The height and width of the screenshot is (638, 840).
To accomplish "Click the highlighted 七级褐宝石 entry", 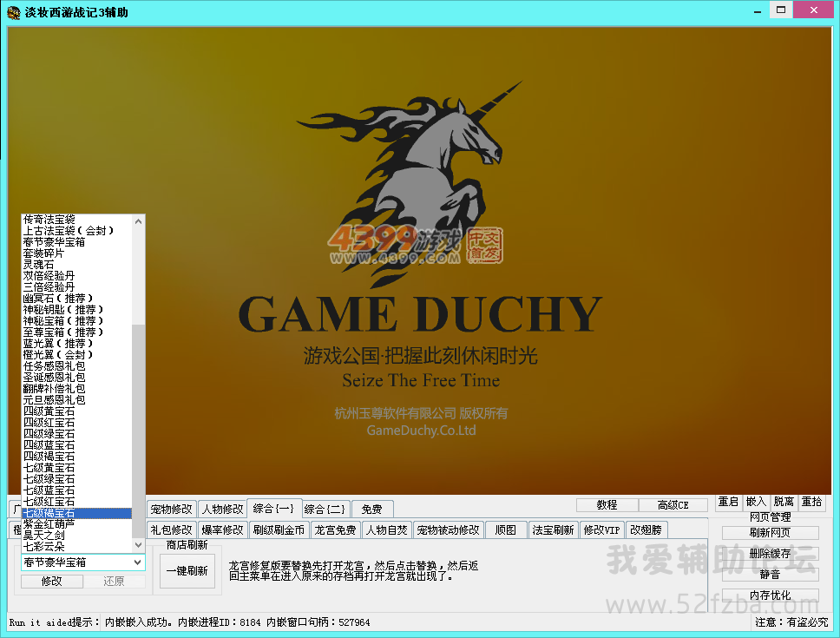I will [77, 513].
